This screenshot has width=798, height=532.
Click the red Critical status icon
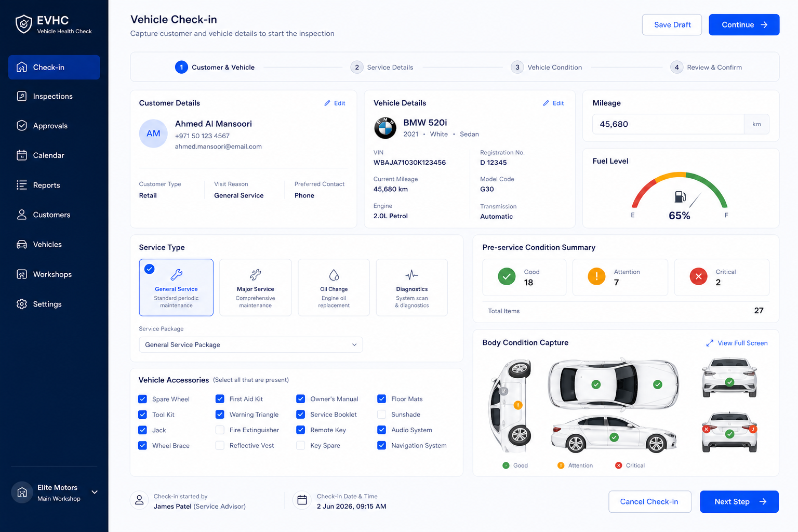698,276
